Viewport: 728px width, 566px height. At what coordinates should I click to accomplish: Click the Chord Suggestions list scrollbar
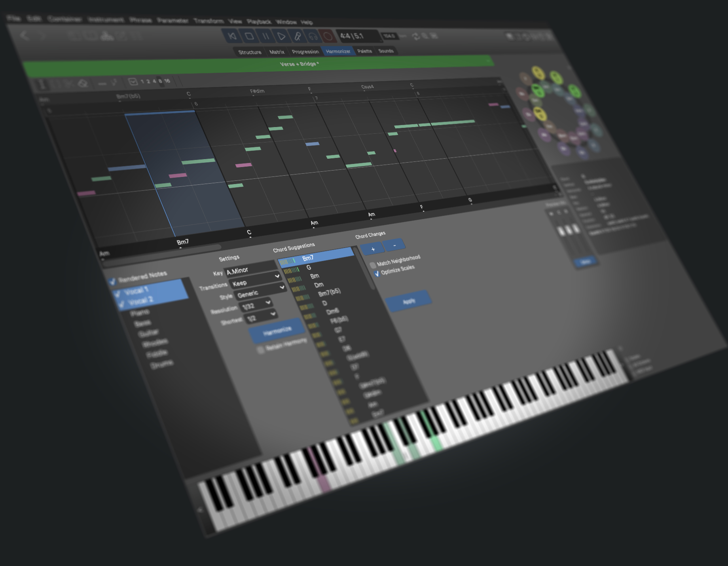tap(364, 268)
